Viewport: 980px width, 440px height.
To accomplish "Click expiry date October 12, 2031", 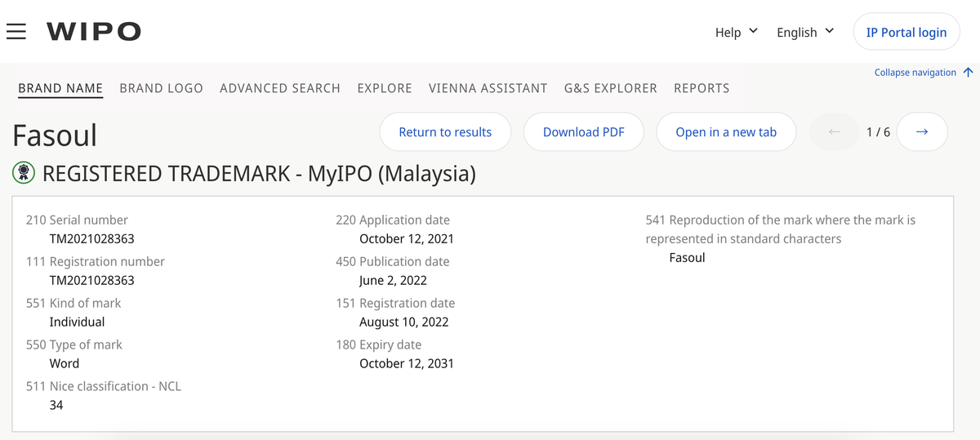I will [x=407, y=363].
